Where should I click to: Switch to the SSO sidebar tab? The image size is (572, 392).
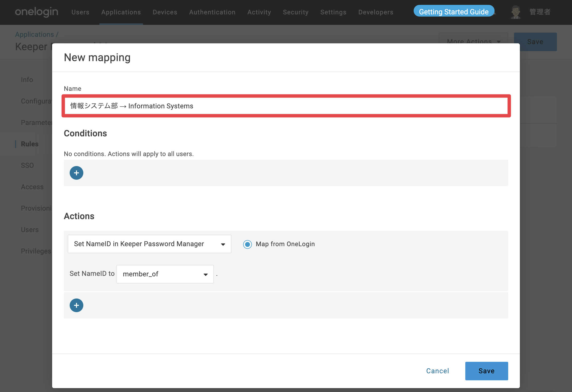click(x=27, y=165)
